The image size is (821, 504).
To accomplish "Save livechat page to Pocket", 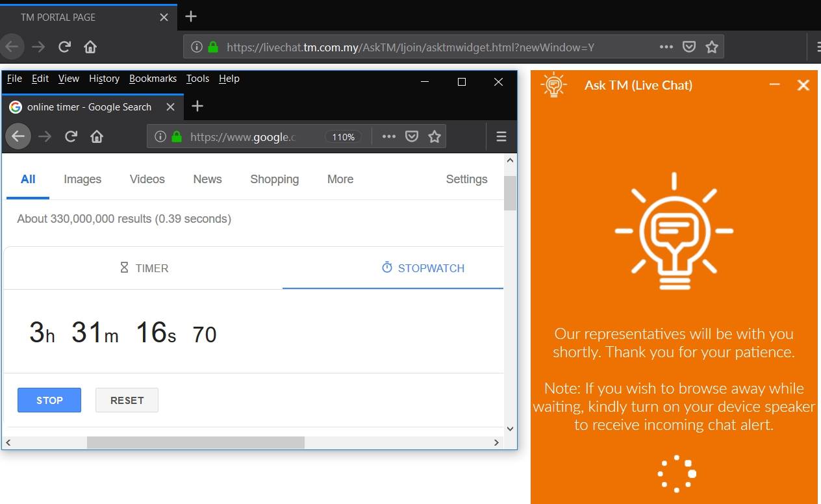I will tap(689, 47).
